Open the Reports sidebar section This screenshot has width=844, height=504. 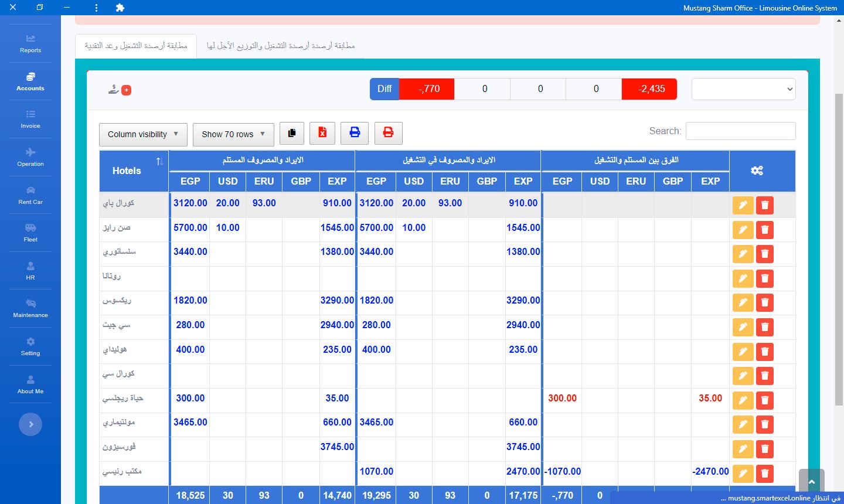point(30,43)
